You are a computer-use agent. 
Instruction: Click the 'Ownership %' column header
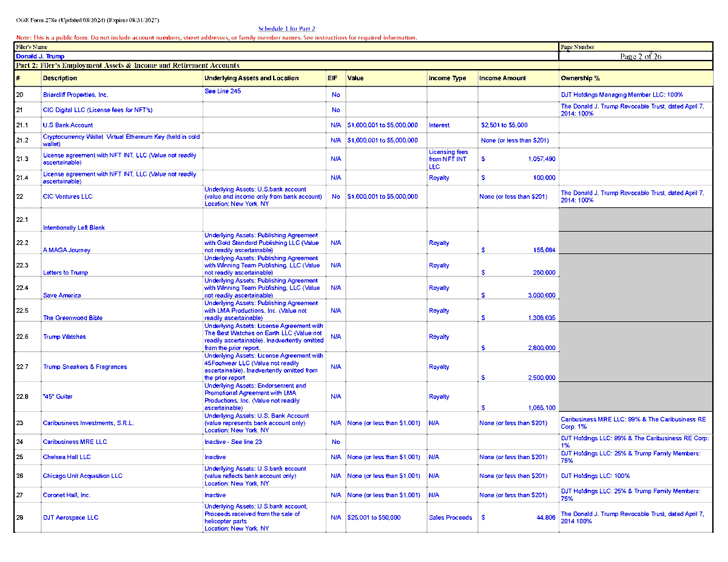[581, 78]
